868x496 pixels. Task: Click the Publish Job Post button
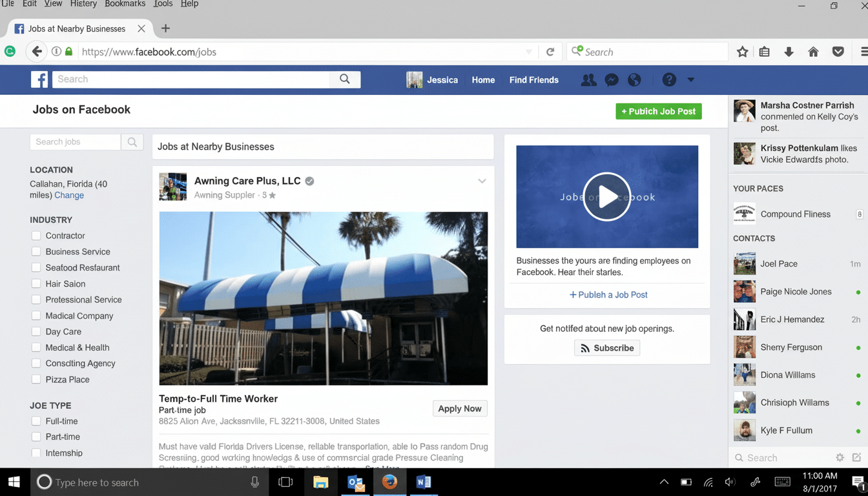click(658, 111)
